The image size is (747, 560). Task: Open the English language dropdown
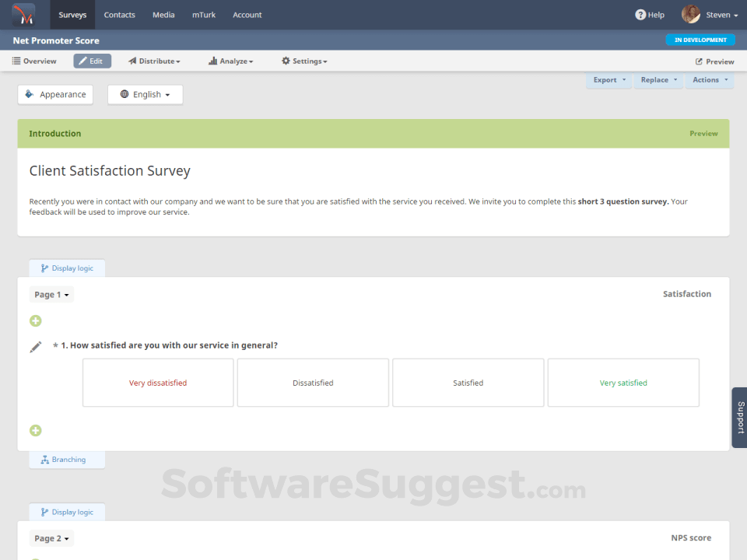click(x=145, y=94)
